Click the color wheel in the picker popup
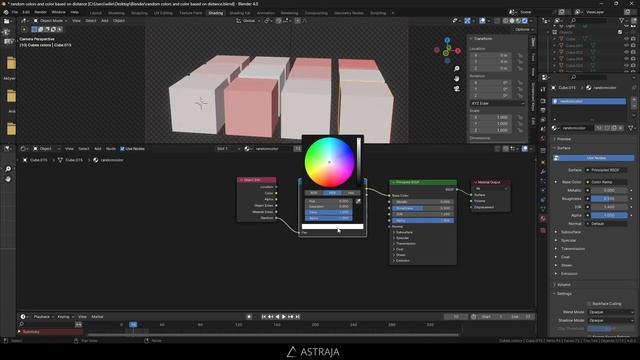The image size is (640, 360). pyautogui.click(x=329, y=162)
